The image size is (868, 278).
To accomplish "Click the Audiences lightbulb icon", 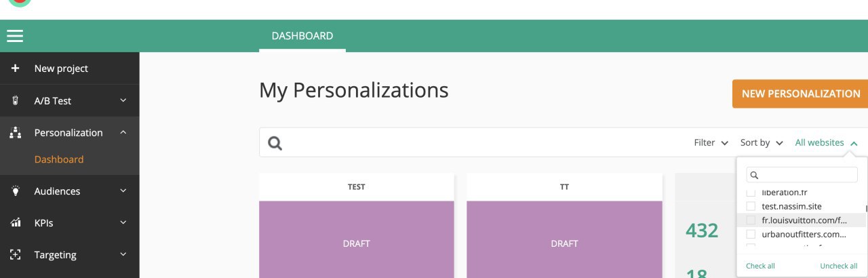I will (15, 191).
